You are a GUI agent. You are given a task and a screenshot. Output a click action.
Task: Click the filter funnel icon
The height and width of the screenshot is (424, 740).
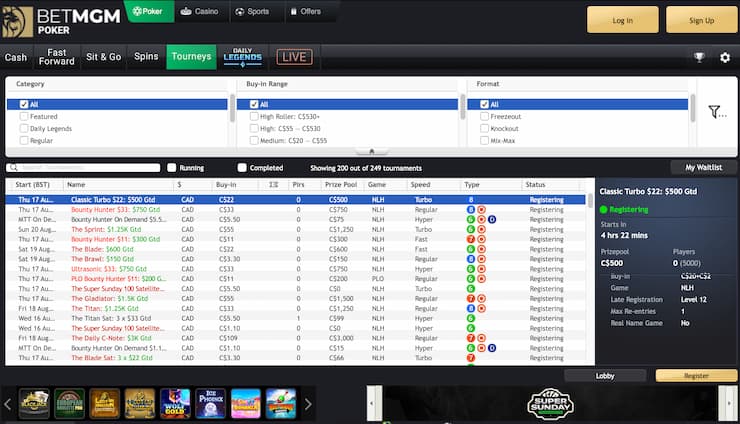(716, 112)
